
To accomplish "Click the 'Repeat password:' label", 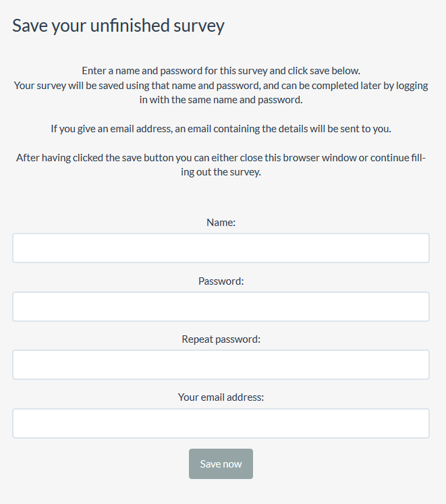I will [221, 339].
